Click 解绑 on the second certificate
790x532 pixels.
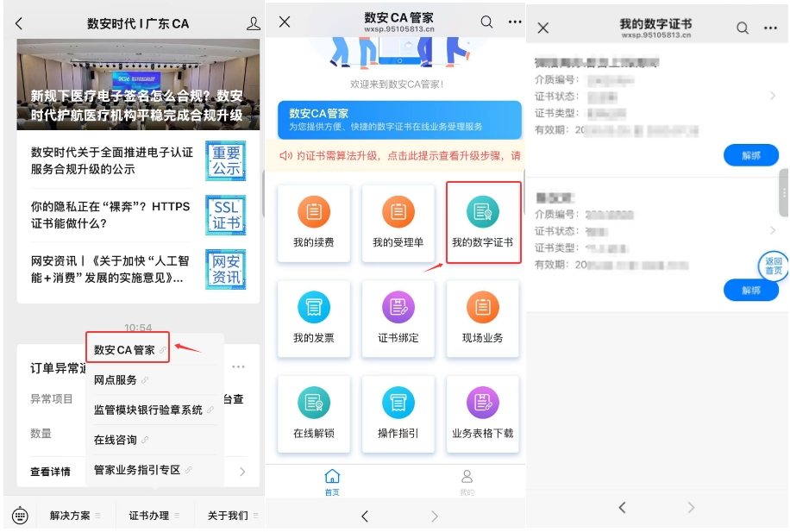750,291
